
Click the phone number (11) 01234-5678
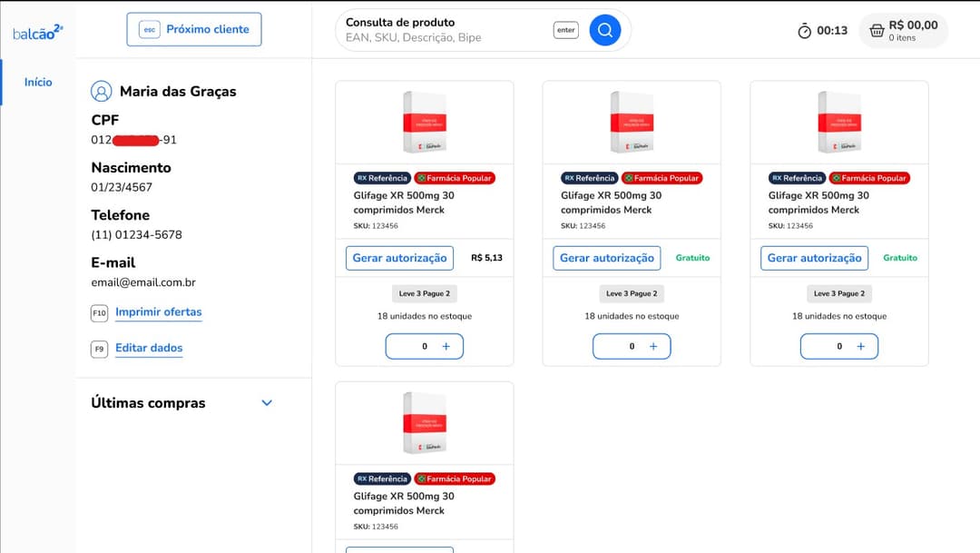click(x=136, y=234)
